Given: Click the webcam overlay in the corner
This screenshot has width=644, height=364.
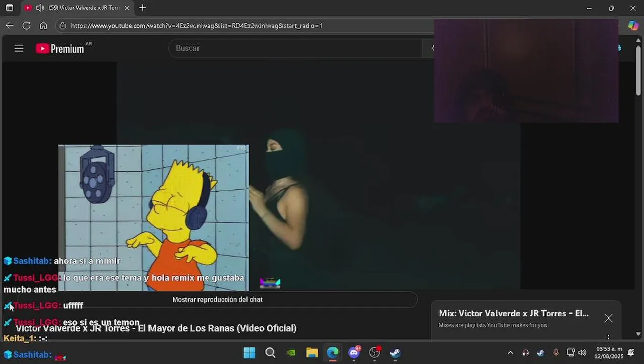Looking at the screenshot, I should click(526, 71).
